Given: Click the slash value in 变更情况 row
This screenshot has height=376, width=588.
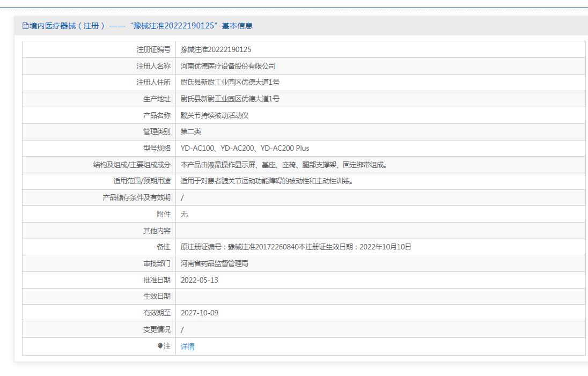Looking at the screenshot, I should (182, 329).
